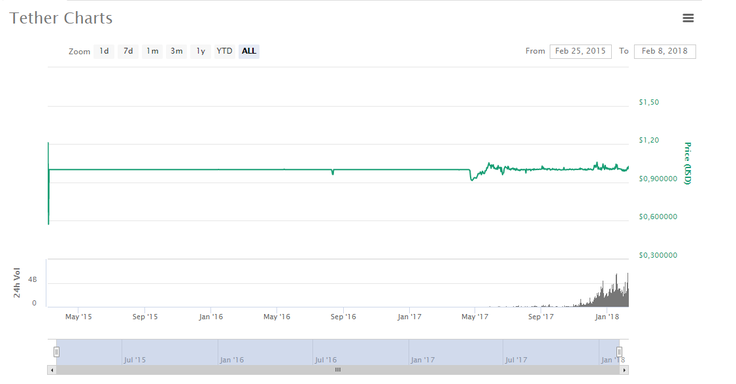The width and height of the screenshot is (736, 384).
Task: Click the Tether Charts heading
Action: tap(61, 18)
